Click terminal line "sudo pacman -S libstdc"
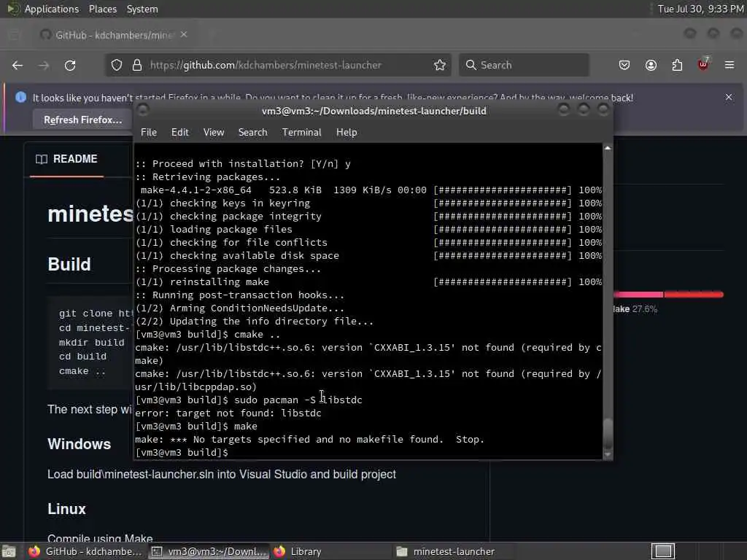Viewport: 747px width, 560px height. point(298,400)
